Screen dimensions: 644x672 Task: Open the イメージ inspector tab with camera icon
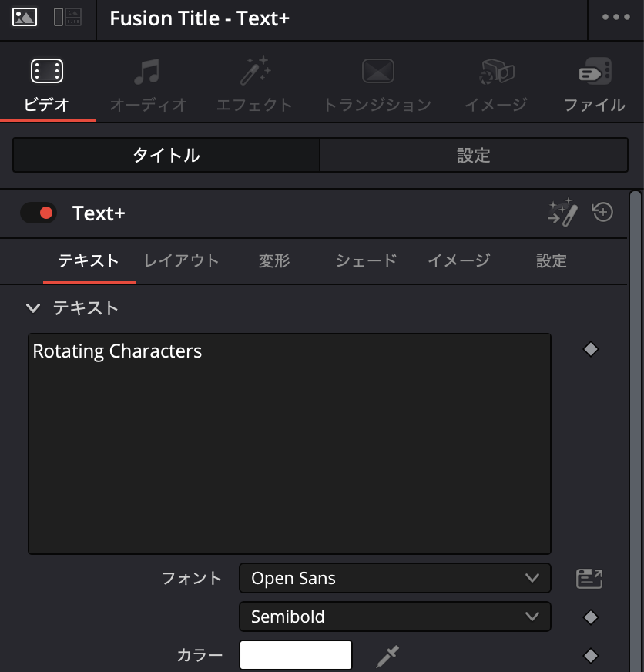pos(496,86)
